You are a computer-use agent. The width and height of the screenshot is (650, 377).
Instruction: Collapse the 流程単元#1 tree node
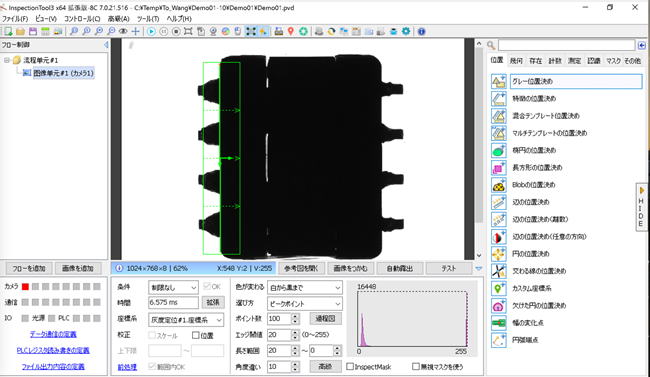point(7,60)
